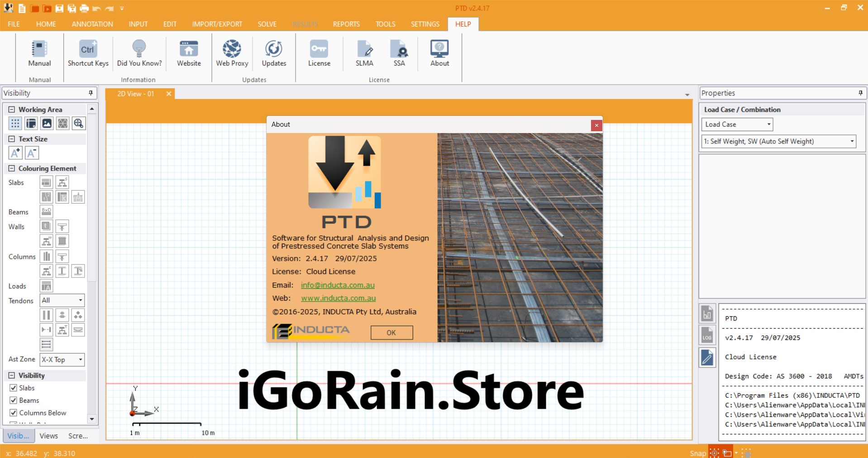868x458 pixels.
Task: Open the Load Case type dropdown
Action: (737, 124)
